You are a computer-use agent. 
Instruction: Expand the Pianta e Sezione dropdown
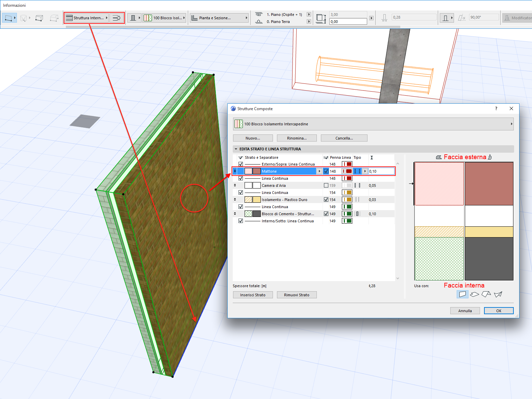(x=219, y=18)
